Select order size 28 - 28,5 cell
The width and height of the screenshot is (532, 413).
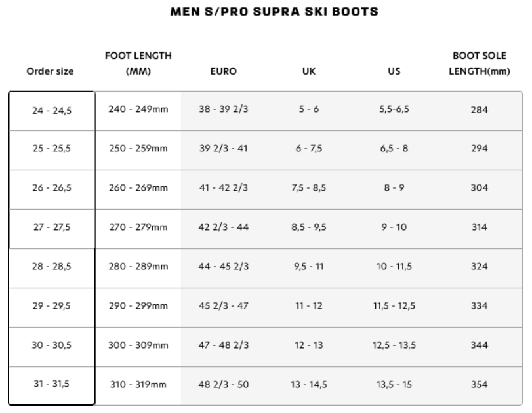pyautogui.click(x=52, y=268)
